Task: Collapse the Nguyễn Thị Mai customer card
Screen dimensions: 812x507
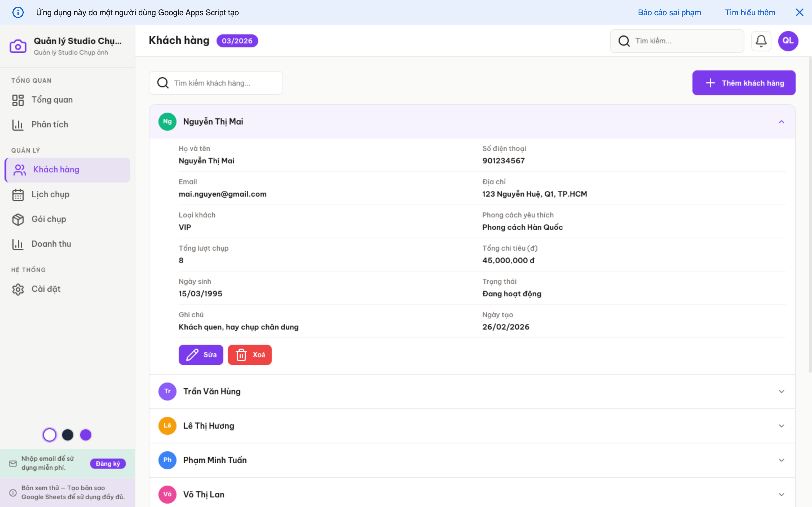Action: [x=782, y=121]
